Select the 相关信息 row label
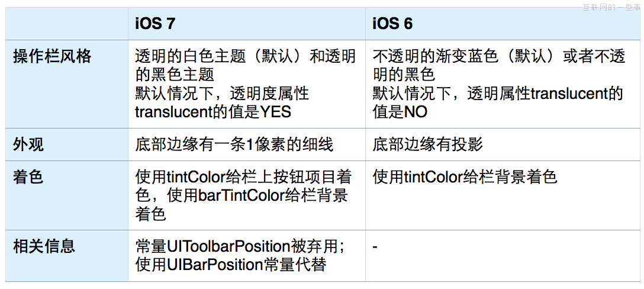644x289 pixels. click(44, 246)
